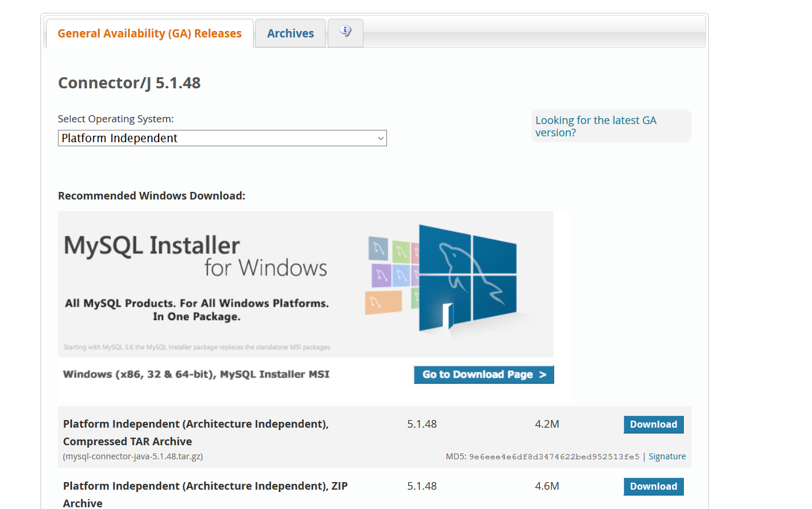Click MySQL Installer for Windows banner image
This screenshot has width=812, height=509.
306,284
